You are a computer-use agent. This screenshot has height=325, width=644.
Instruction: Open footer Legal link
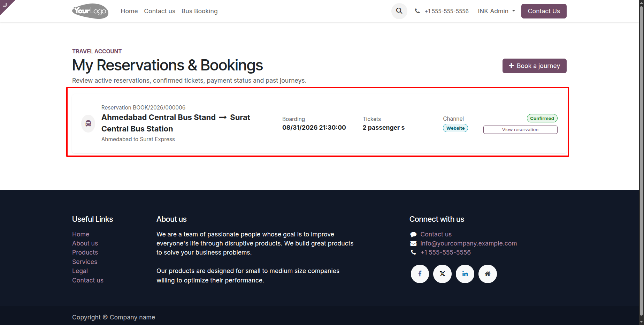tap(80, 271)
